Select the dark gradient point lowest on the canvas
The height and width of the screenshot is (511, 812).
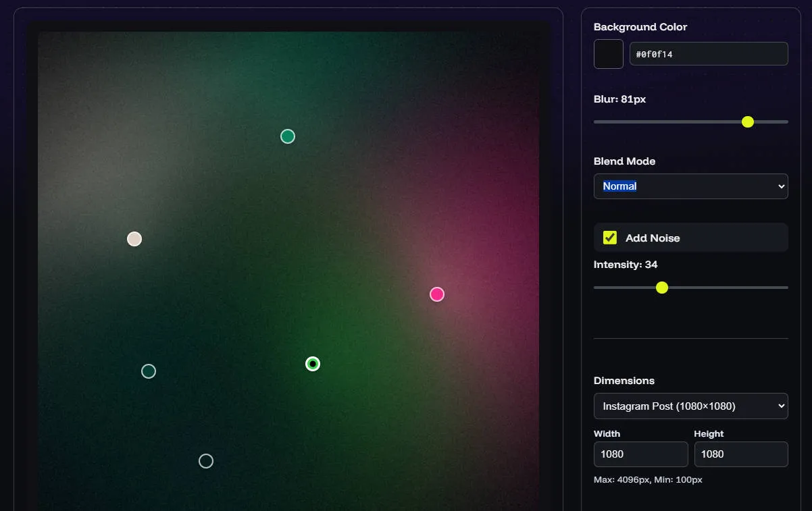click(x=206, y=461)
